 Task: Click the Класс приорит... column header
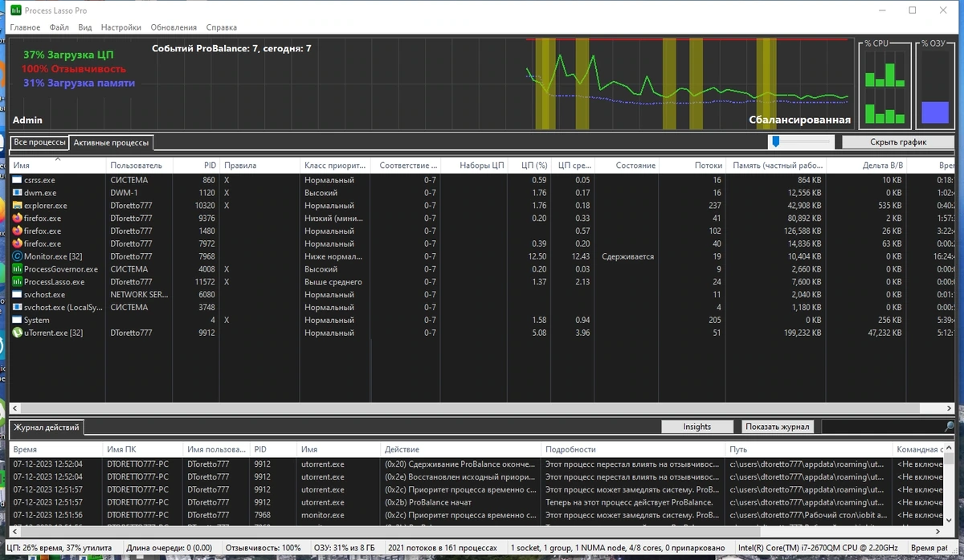(x=334, y=166)
